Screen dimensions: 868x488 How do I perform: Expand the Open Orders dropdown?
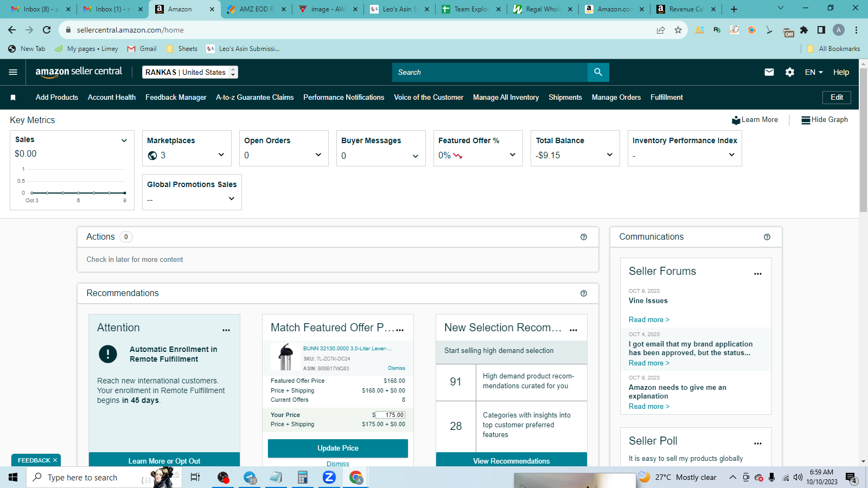(318, 155)
